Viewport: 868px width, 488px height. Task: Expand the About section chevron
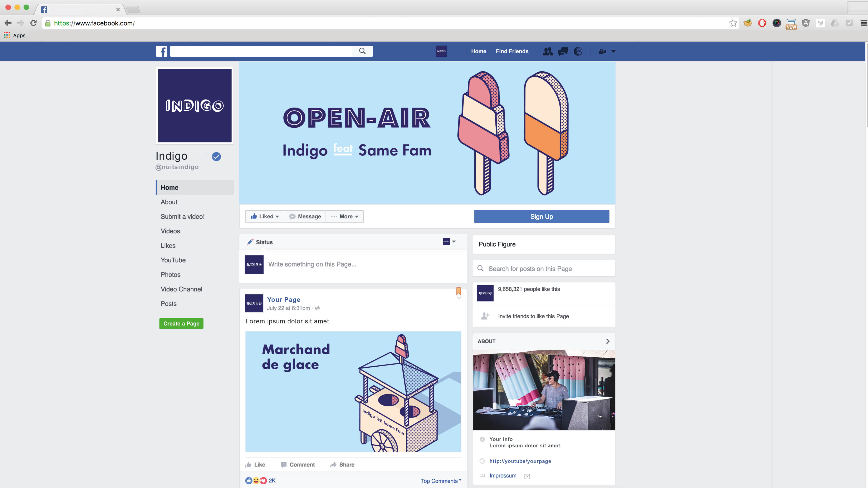click(x=608, y=341)
